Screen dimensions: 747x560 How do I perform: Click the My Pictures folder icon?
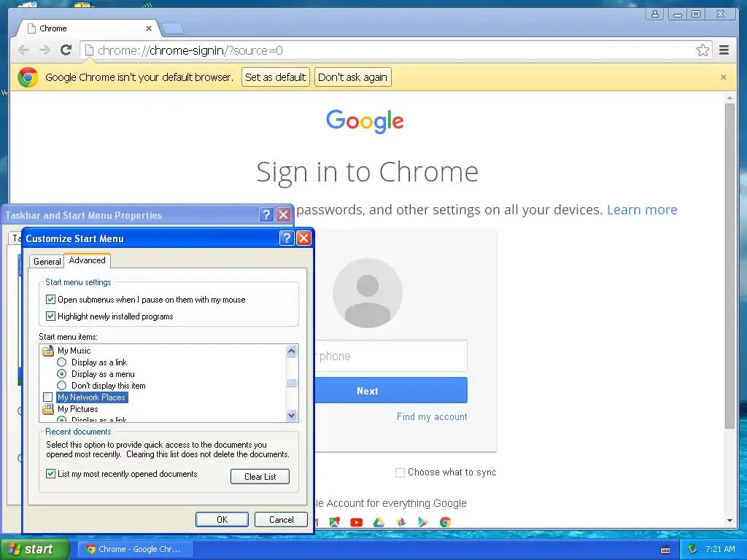[x=48, y=409]
